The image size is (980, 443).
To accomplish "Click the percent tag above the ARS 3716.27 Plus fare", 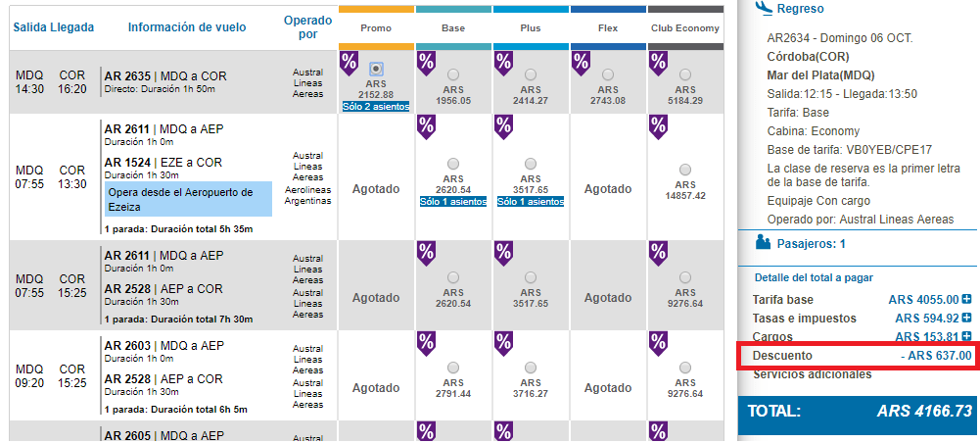I will (x=504, y=343).
